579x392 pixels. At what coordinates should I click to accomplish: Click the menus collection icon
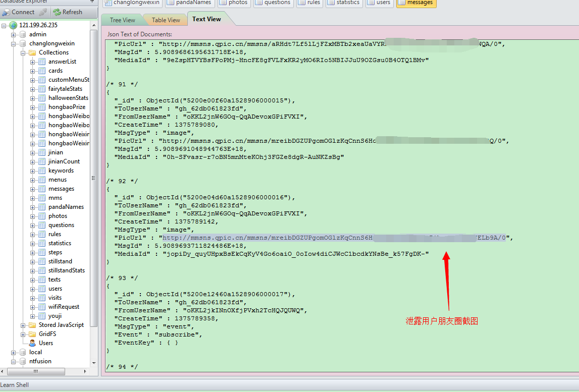tap(42, 180)
